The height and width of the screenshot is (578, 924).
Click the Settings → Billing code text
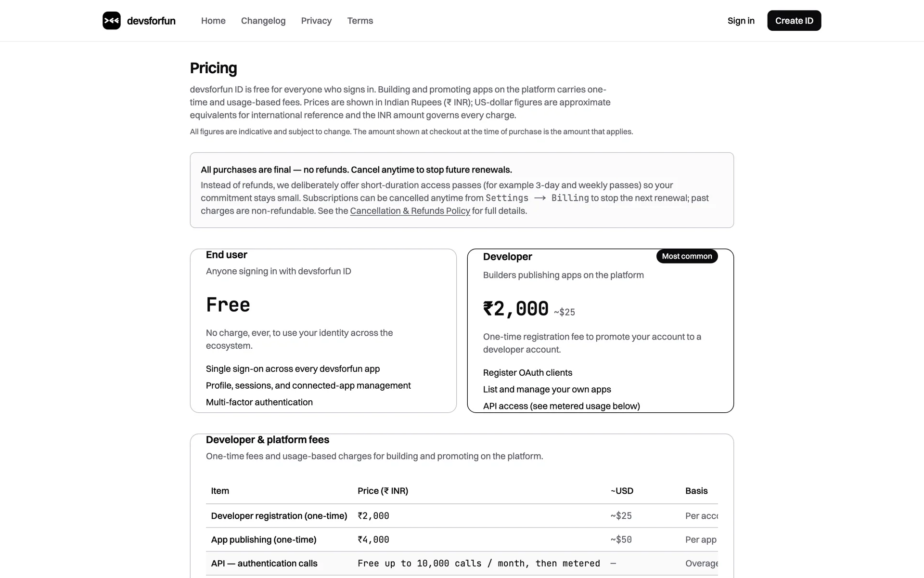(537, 198)
